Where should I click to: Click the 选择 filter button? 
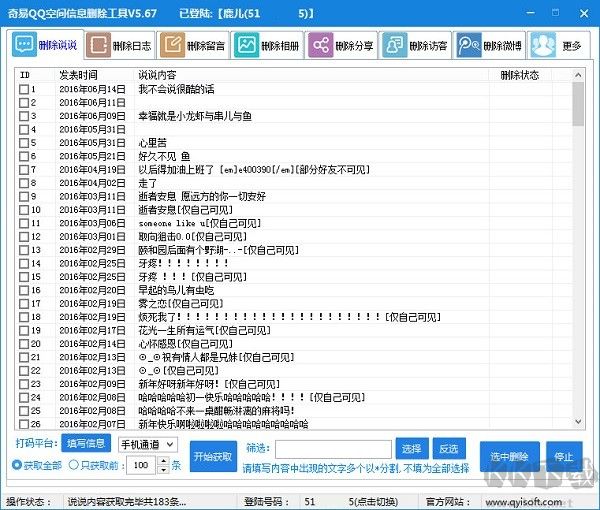tap(411, 448)
